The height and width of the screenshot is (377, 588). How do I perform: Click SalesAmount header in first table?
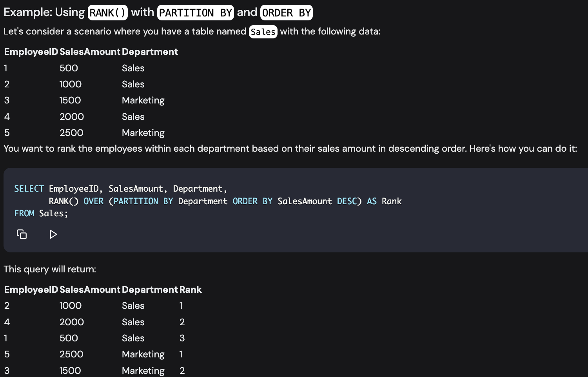(90, 52)
